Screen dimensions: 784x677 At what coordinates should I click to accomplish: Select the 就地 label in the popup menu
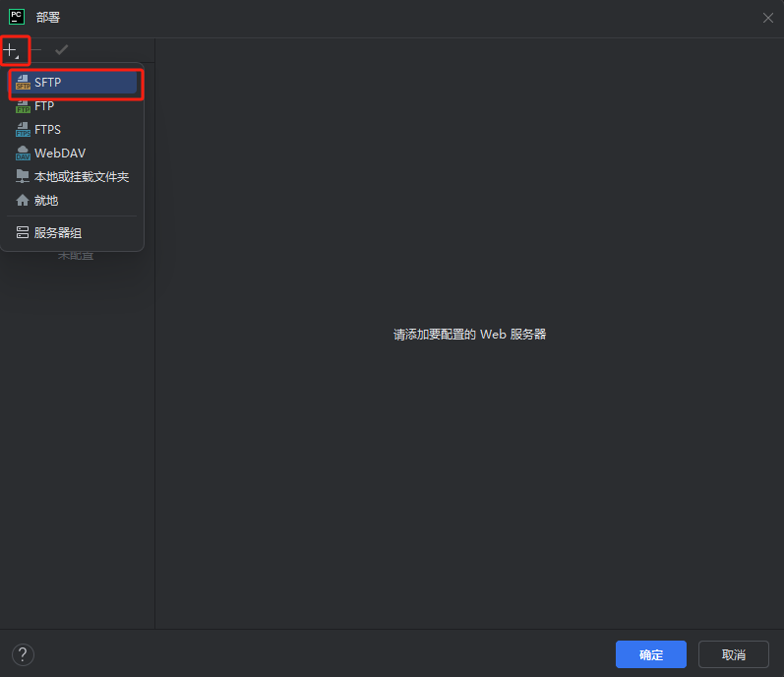click(46, 201)
